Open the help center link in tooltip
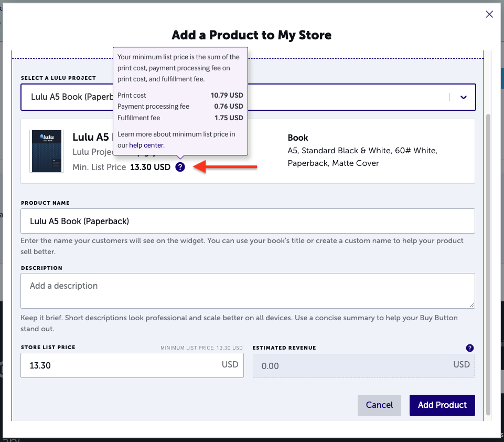 pyautogui.click(x=146, y=145)
